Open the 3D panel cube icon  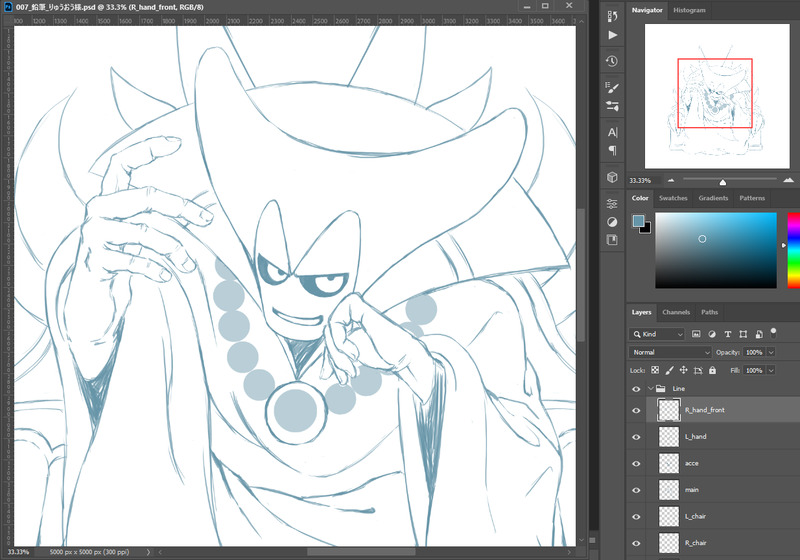coord(612,177)
